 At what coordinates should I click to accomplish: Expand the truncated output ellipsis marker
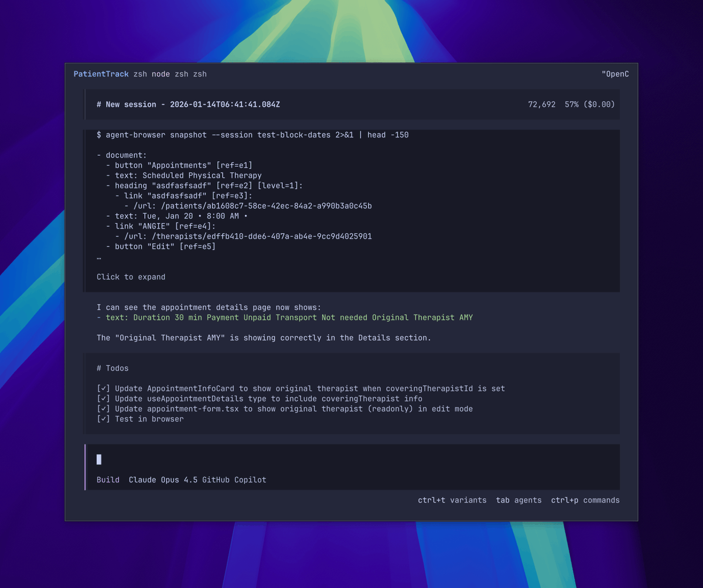click(x=99, y=258)
